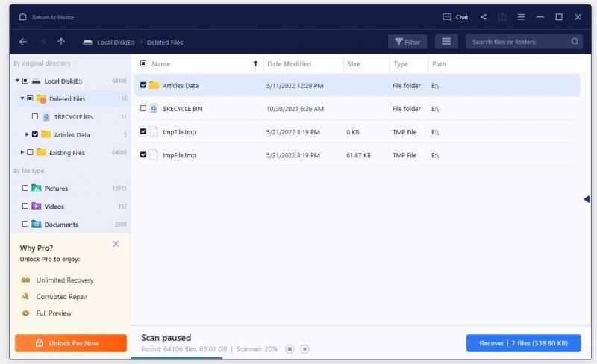Image resolution: width=597 pixels, height=364 pixels.
Task: Close the Why Pro panel
Action: pos(116,244)
